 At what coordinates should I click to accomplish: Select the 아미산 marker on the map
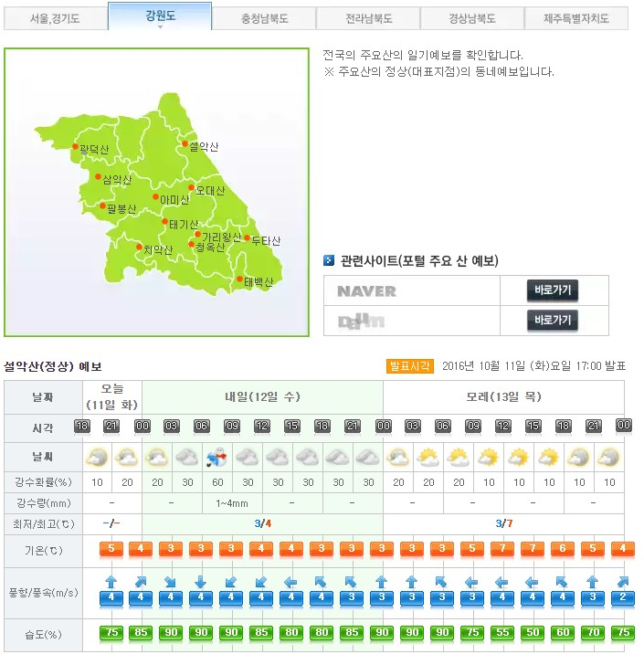click(155, 197)
